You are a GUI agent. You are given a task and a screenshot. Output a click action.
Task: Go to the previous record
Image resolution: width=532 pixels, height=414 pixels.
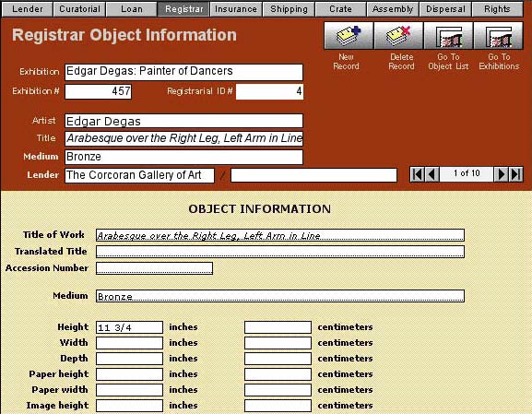(432, 174)
